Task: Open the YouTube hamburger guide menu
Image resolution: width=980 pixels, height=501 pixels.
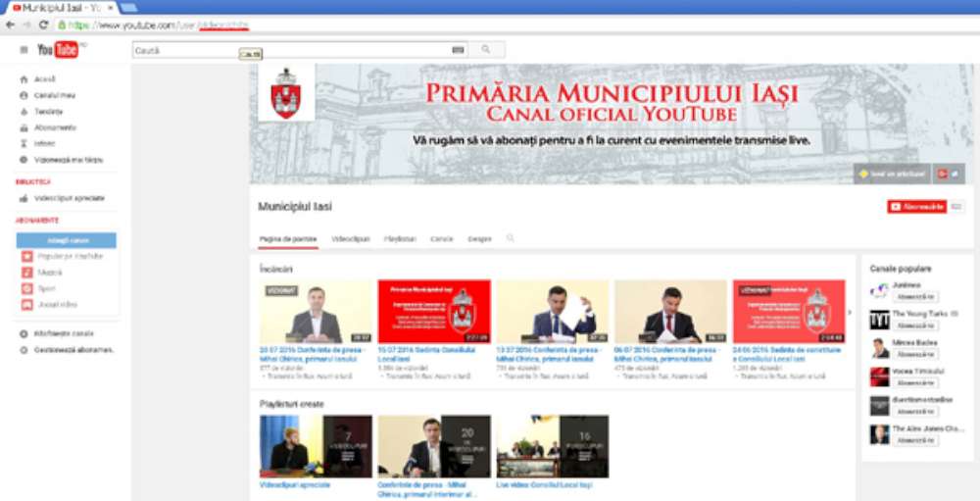Action: [x=24, y=49]
